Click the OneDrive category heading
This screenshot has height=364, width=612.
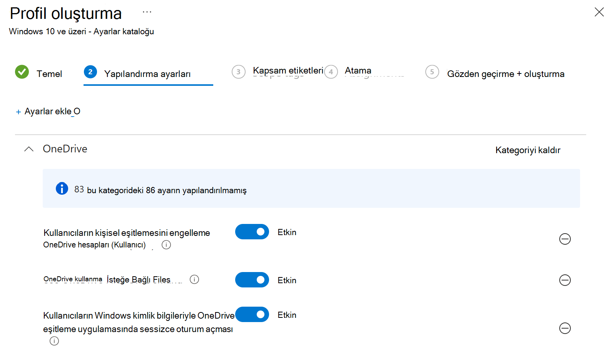point(65,149)
